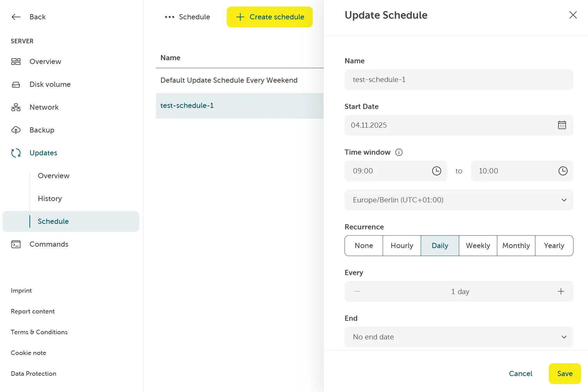Increase the Every interval with plus
The width and height of the screenshot is (588, 392).
click(x=561, y=291)
